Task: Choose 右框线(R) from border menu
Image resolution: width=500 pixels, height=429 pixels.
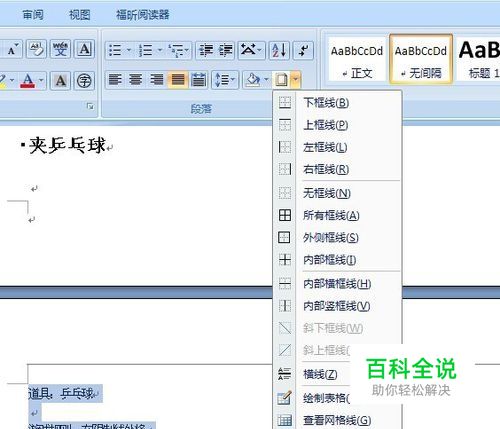Action: point(337,169)
